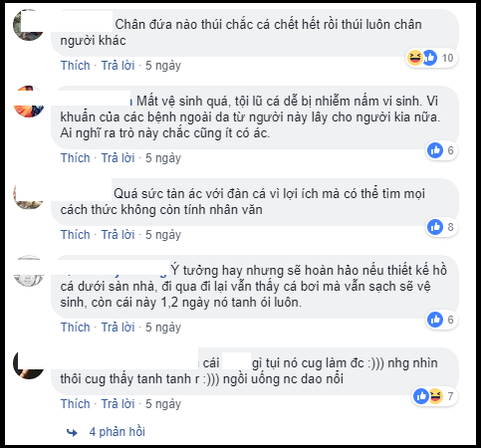481x448 pixels.
Task: Open the last commenter's dark profile picture
Action: pos(29,363)
